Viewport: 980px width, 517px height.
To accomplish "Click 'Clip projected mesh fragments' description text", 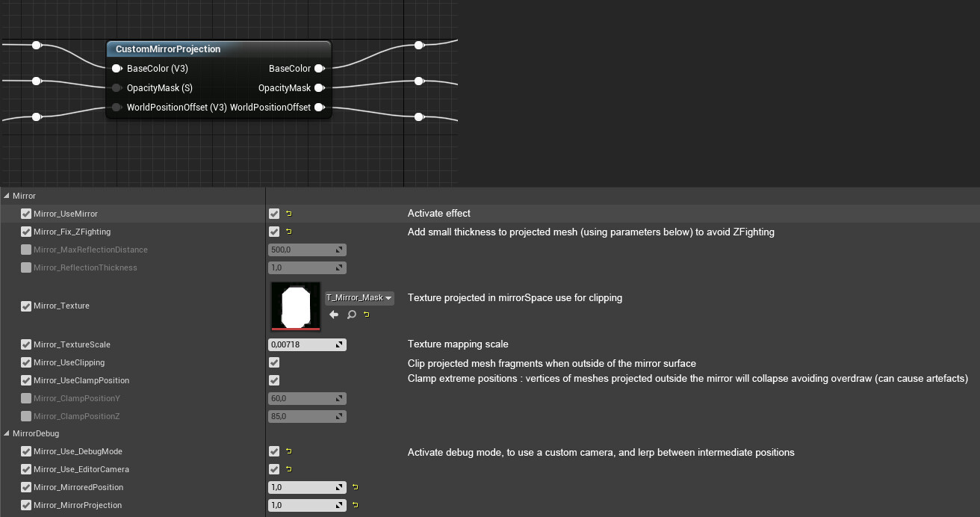I will [552, 364].
